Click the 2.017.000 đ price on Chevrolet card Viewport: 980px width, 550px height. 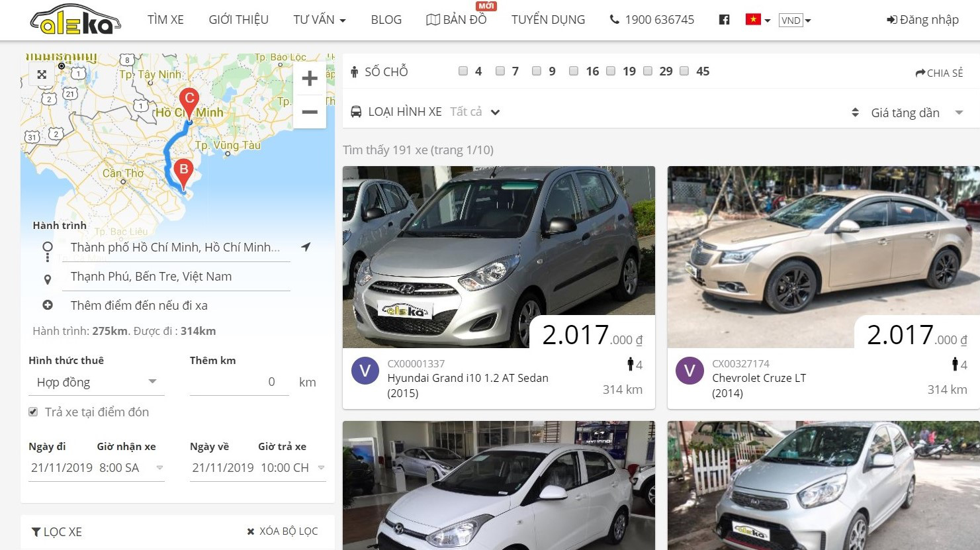click(x=917, y=336)
